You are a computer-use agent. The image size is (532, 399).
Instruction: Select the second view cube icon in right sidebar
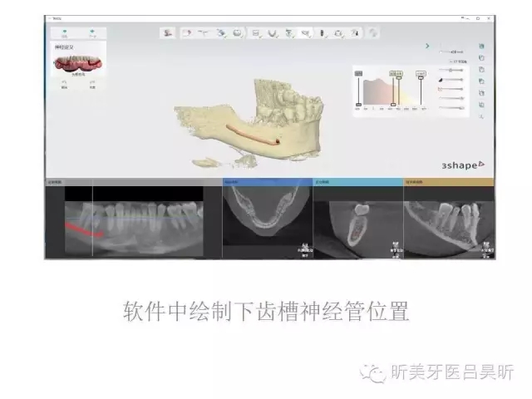[482, 58]
